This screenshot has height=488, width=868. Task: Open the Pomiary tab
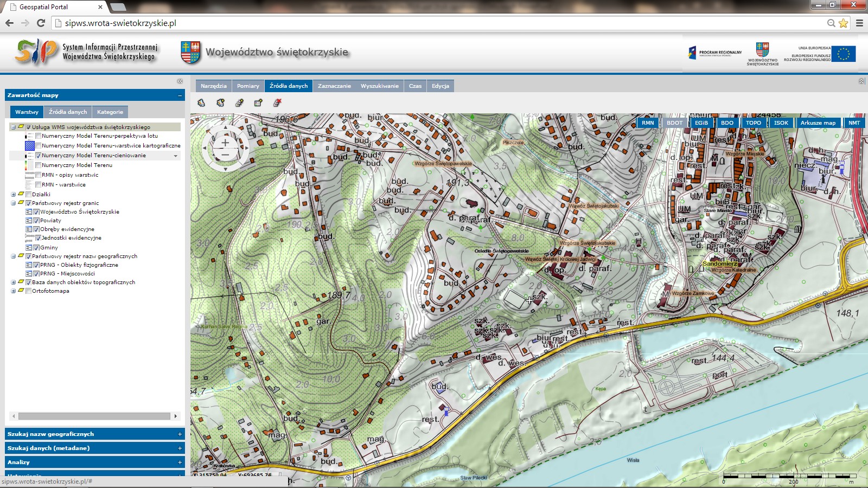click(x=248, y=86)
